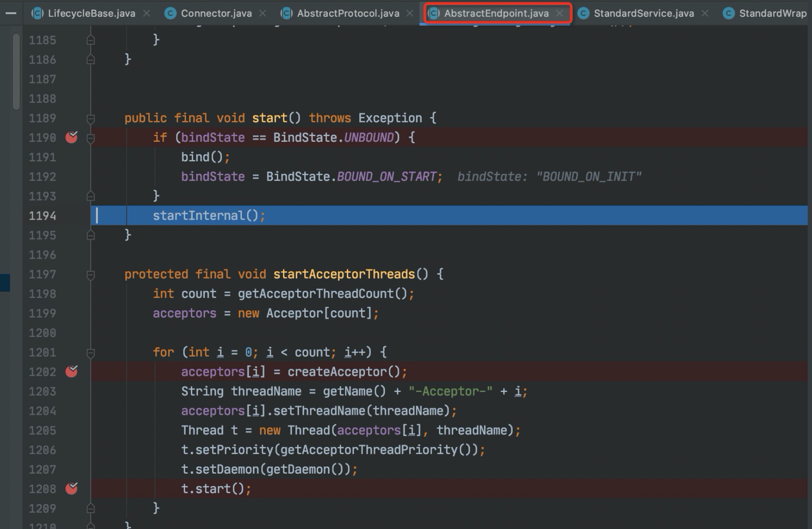Click getAcceptorThreadCount() on line 1198
The image size is (812, 529).
[323, 294]
